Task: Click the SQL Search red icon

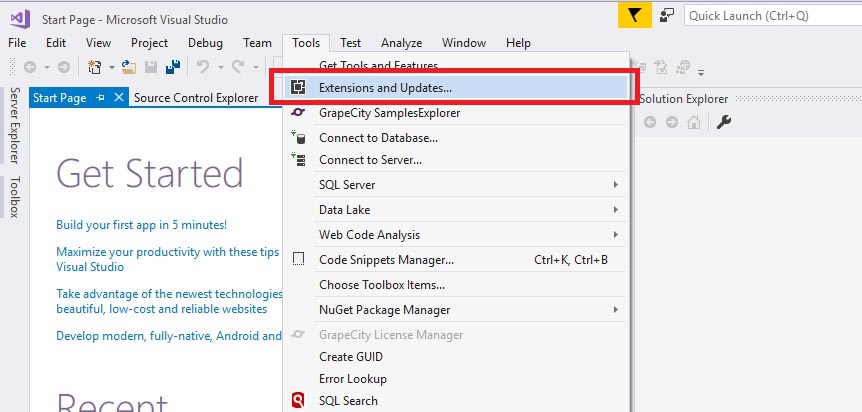Action: pos(298,400)
